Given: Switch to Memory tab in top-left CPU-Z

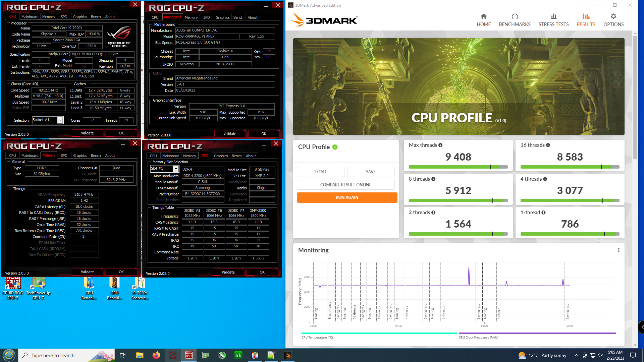Looking at the screenshot, I should pyautogui.click(x=49, y=17).
